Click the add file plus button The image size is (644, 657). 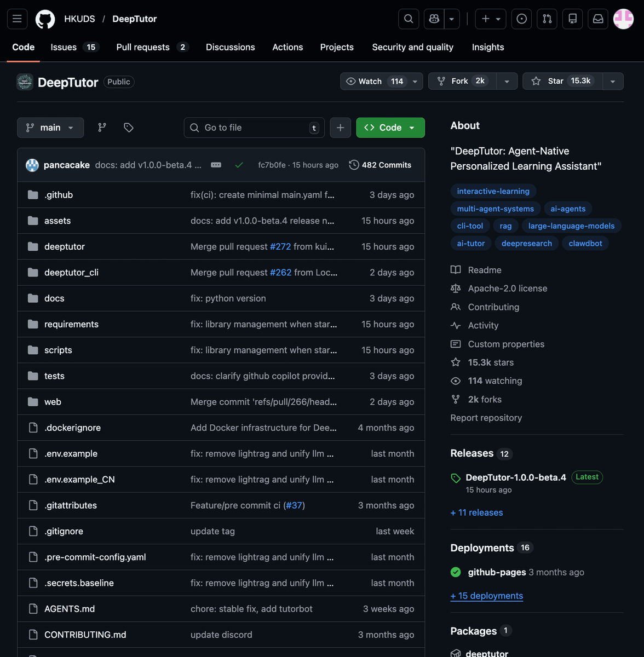340,128
